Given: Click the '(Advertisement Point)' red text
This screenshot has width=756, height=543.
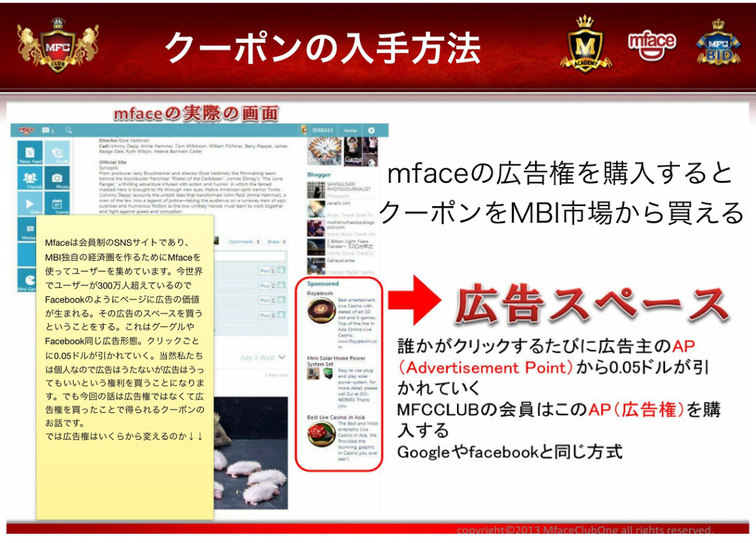Looking at the screenshot, I should tap(485, 367).
